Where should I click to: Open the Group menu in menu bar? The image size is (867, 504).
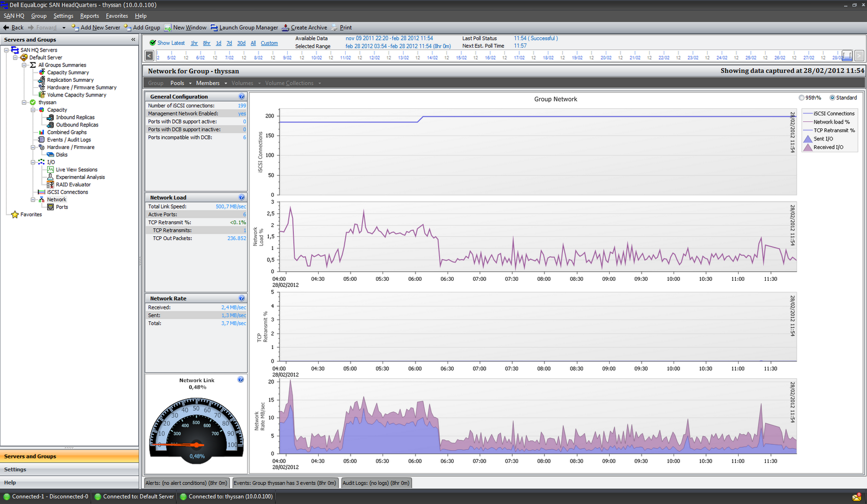(39, 16)
